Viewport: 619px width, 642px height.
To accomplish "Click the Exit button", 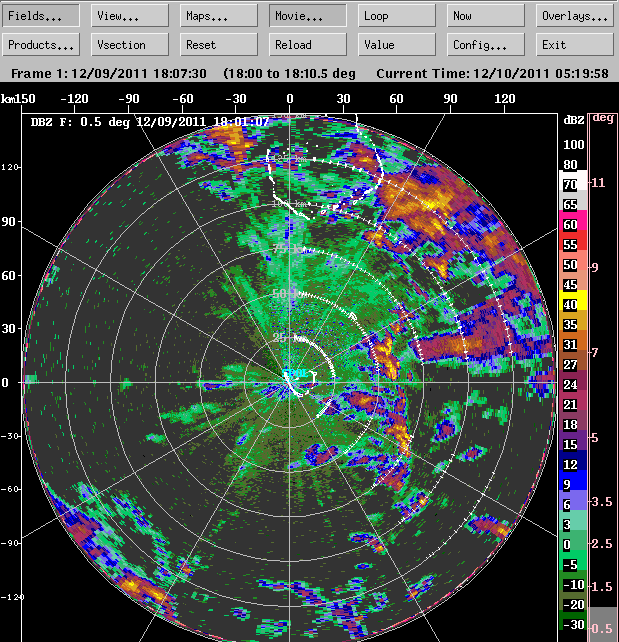I will (x=575, y=45).
